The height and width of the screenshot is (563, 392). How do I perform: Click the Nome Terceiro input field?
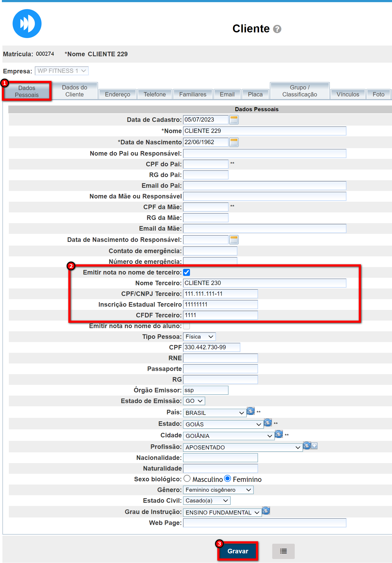coord(264,283)
